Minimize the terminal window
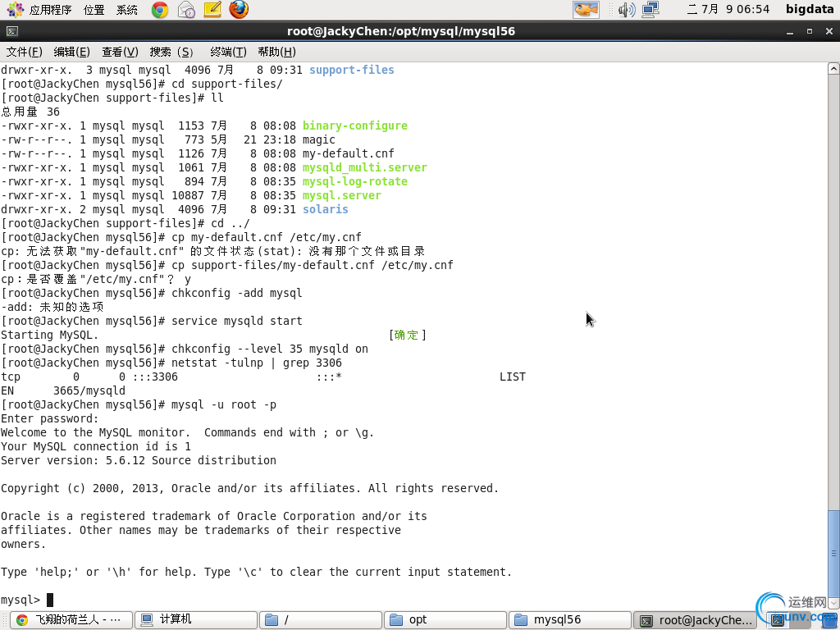 point(790,32)
